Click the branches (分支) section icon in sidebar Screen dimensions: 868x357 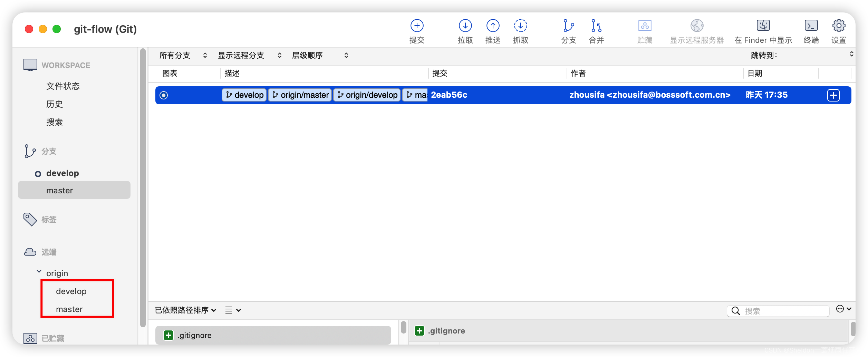[x=30, y=151]
